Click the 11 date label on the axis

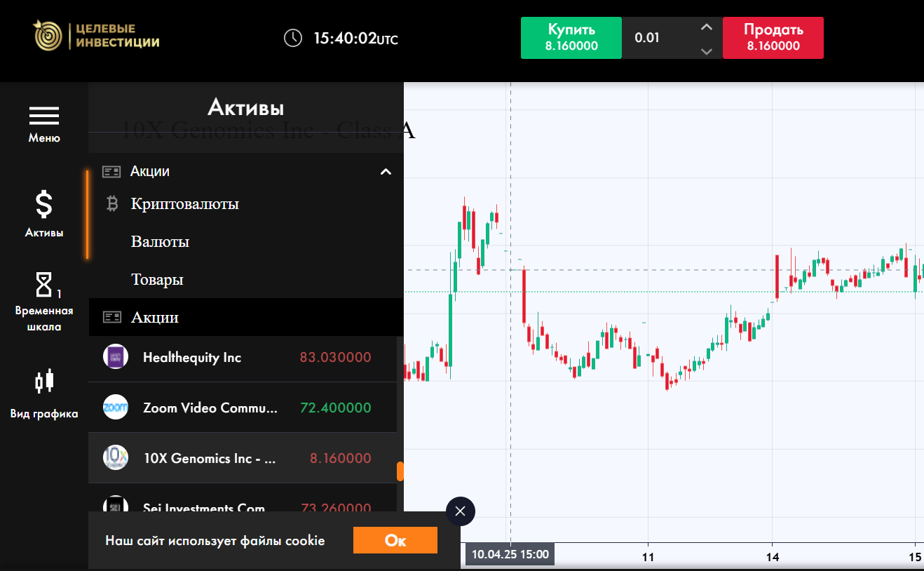648,558
